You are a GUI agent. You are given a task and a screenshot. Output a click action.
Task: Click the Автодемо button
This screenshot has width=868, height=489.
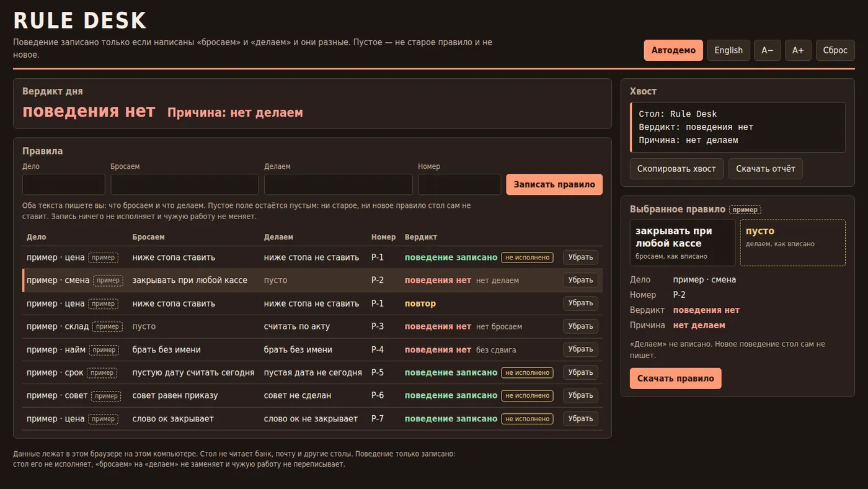pyautogui.click(x=673, y=50)
